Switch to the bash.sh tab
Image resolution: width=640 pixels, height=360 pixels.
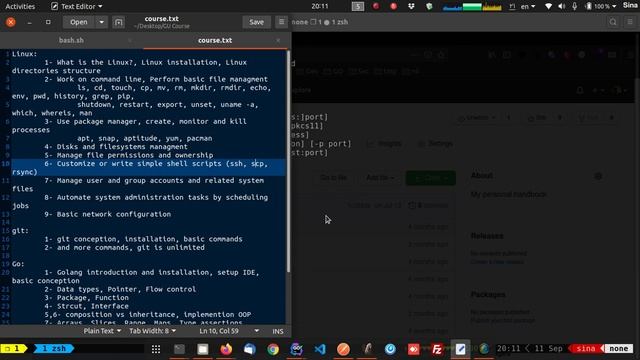pos(71,40)
